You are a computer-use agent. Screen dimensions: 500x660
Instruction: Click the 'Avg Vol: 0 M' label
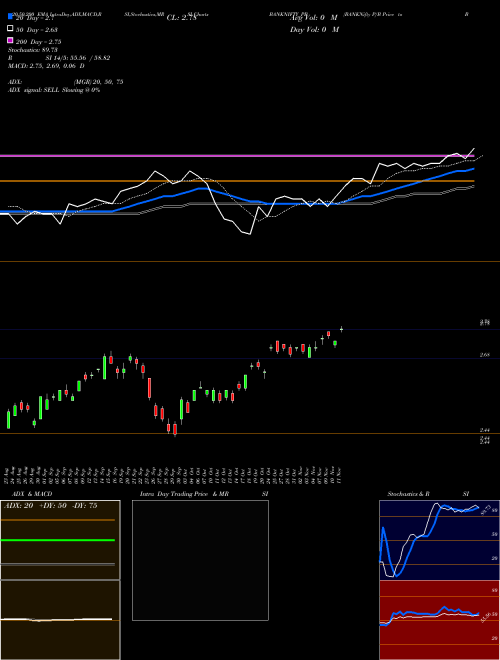pyautogui.click(x=314, y=18)
